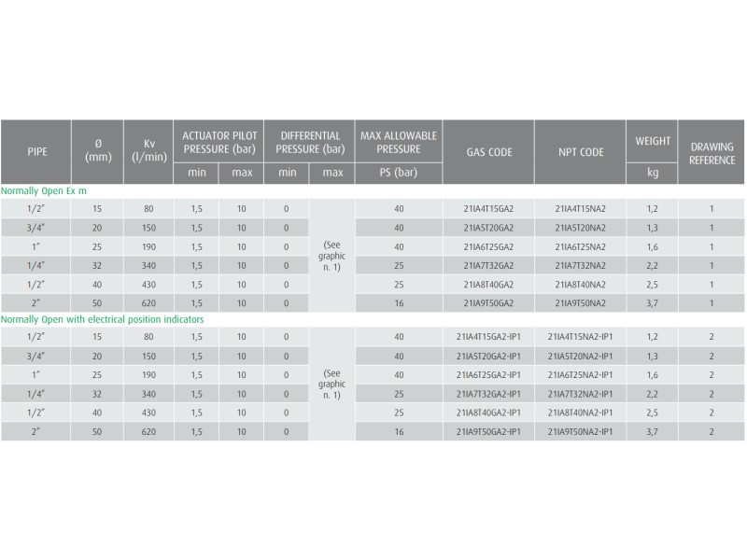
Task: Select NPT code 21IA5T20NA2
Action: (x=580, y=228)
